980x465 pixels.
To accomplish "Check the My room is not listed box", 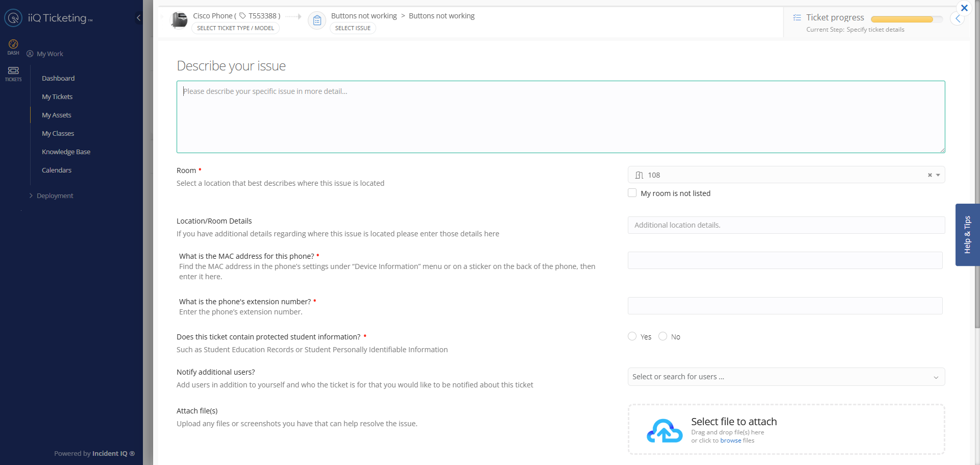I will [x=632, y=193].
